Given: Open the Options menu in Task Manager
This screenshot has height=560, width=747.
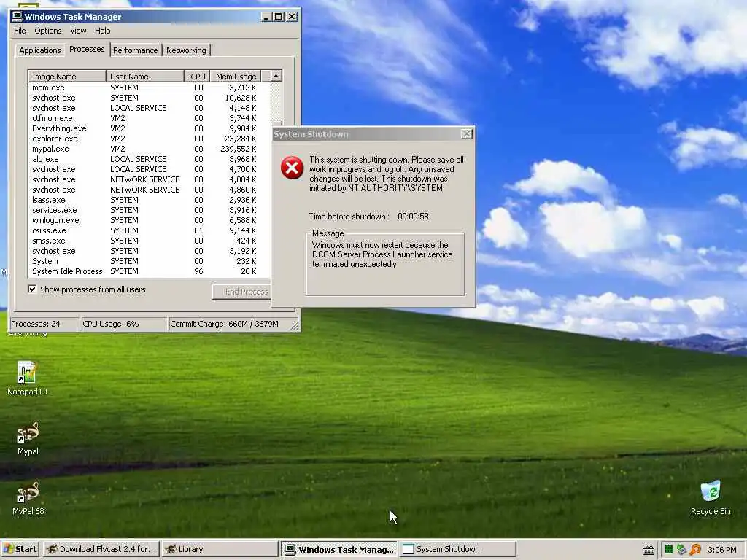Looking at the screenshot, I should (x=48, y=31).
